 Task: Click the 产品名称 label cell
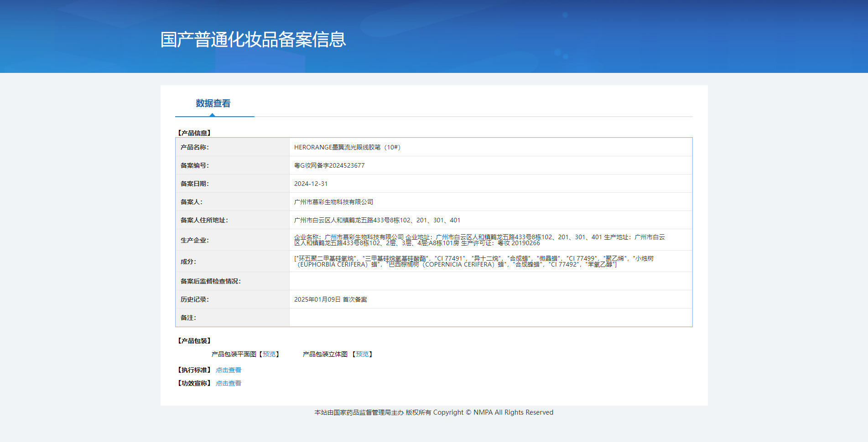pyautogui.click(x=195, y=147)
